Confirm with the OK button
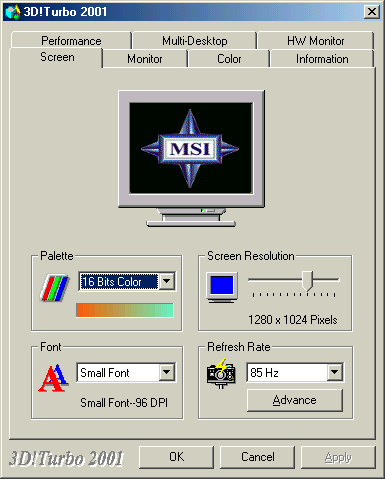This screenshot has width=385, height=479. click(x=176, y=457)
